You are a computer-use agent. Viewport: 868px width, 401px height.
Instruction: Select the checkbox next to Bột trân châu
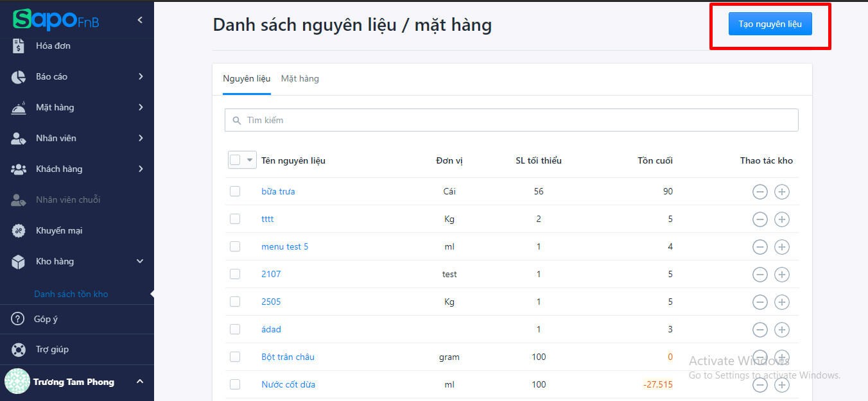pos(235,356)
